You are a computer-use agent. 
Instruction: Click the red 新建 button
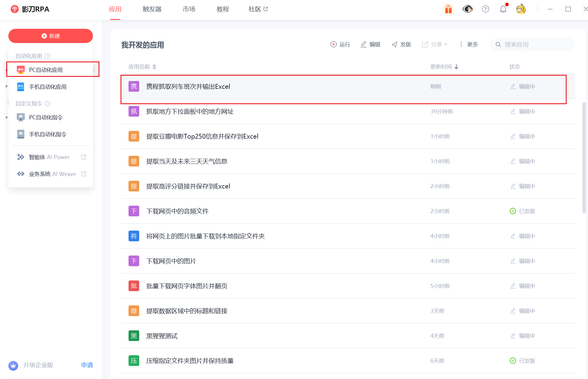(50, 36)
